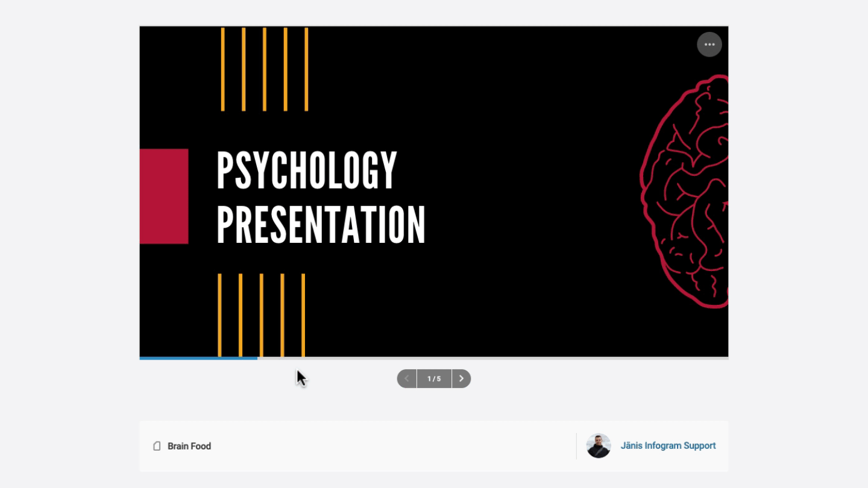Open the Jānis Infogram Support profile link
Viewport: 868px width, 488px height.
pyautogui.click(x=668, y=446)
